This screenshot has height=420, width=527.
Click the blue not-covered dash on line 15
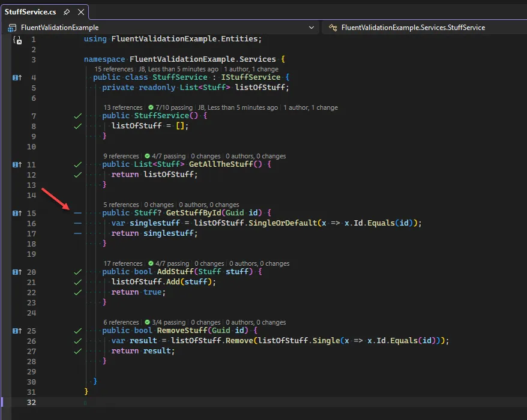tap(77, 213)
